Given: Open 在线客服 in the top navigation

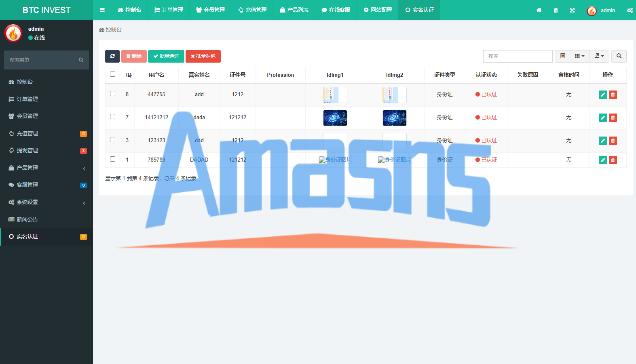Looking at the screenshot, I should click(x=336, y=10).
